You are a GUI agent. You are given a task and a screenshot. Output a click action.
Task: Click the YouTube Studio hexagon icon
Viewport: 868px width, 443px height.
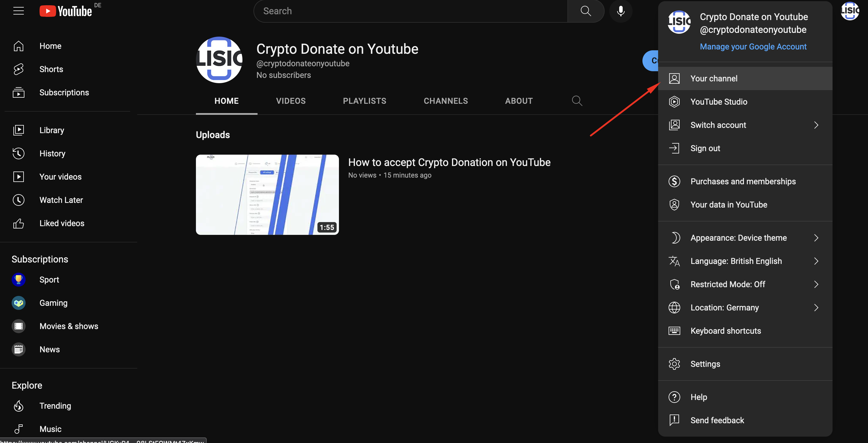[x=674, y=102]
